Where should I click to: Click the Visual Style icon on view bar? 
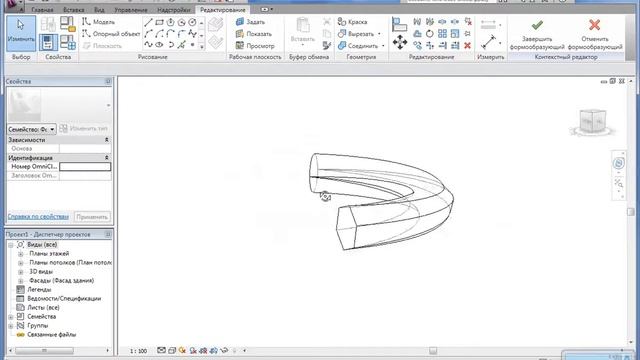pos(172,351)
